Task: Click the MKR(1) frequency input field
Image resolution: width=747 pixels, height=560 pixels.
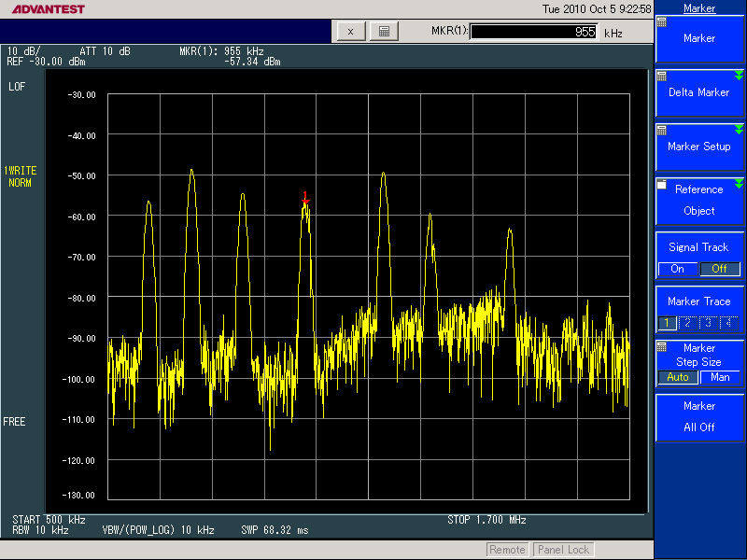Action: click(x=534, y=32)
